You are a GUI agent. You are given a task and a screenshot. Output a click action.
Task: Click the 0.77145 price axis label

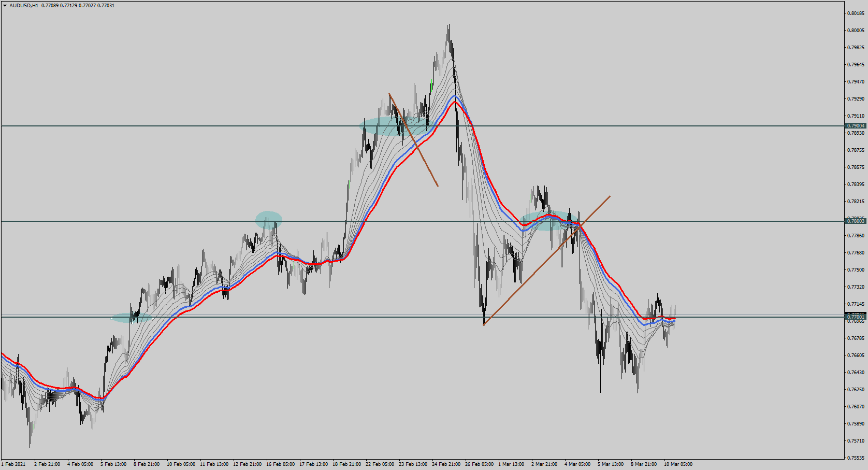click(856, 304)
